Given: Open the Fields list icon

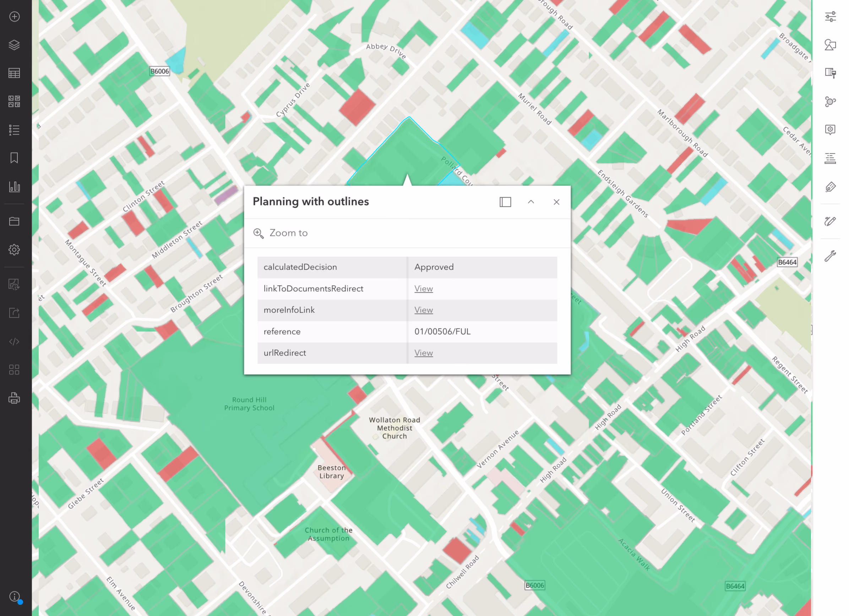Looking at the screenshot, I should [830, 158].
